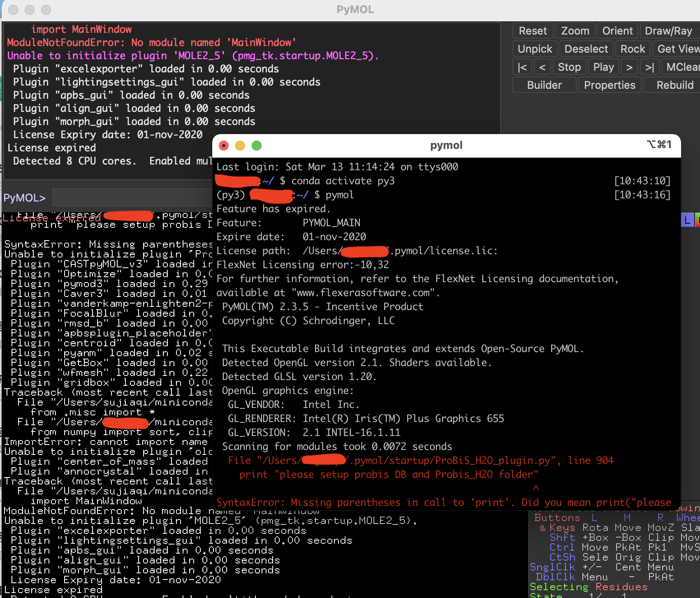Click 'Plugin "lightingsettings_gui" loaded' in upper log
Image resolution: width=700 pixels, height=598 pixels.
click(x=167, y=82)
